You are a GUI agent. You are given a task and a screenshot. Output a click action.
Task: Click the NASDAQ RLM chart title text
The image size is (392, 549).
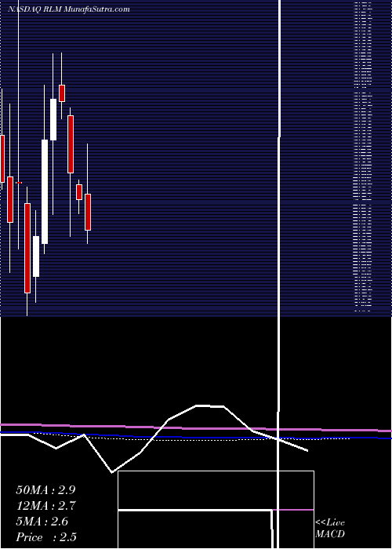[69, 9]
